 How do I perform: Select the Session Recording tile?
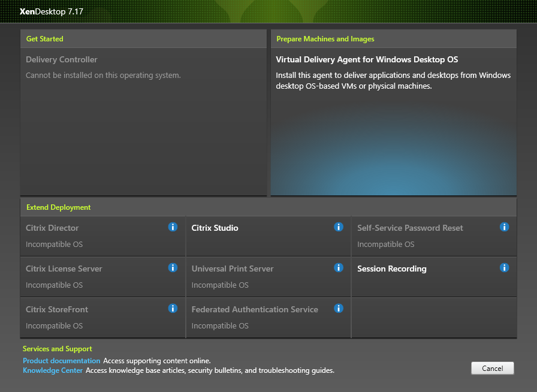click(x=434, y=277)
